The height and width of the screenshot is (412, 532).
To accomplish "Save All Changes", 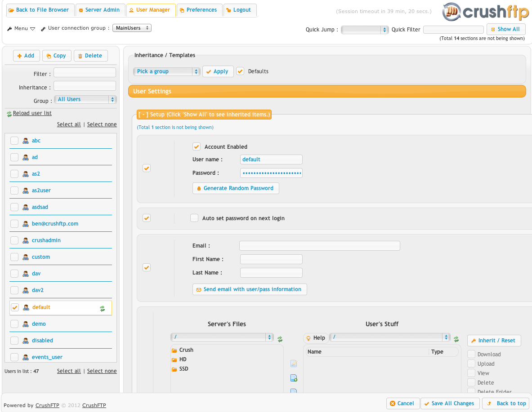I will tap(449, 403).
